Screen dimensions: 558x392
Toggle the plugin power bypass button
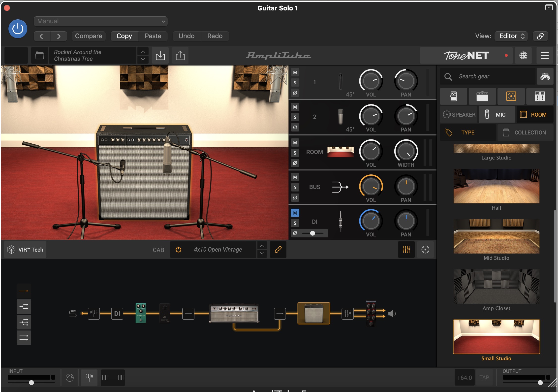[18, 29]
